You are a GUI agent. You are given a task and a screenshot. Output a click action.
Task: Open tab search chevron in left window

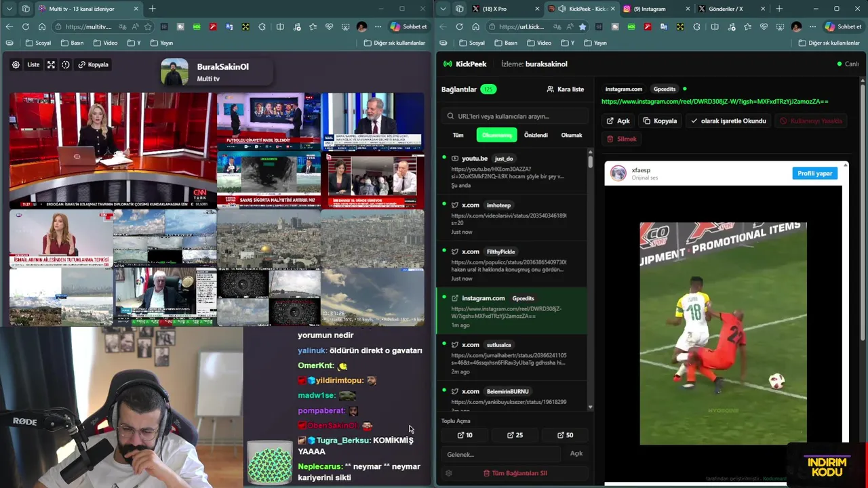tap(9, 9)
